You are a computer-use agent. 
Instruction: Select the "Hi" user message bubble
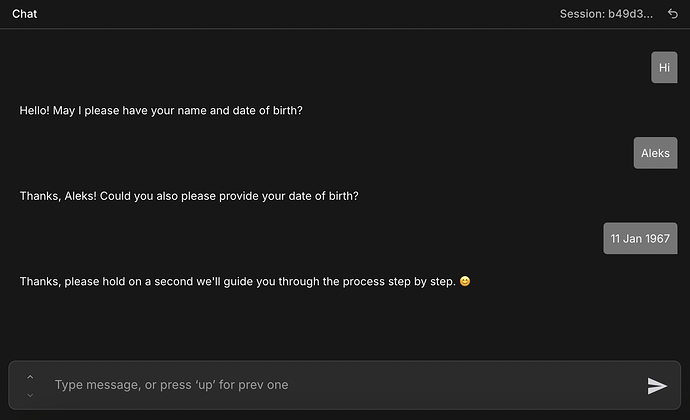pyautogui.click(x=664, y=68)
